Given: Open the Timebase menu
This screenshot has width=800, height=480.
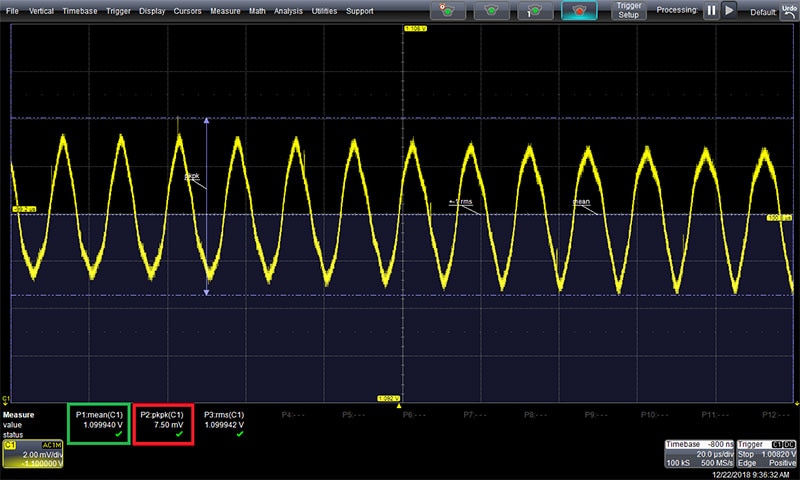Looking at the screenshot, I should (x=79, y=10).
